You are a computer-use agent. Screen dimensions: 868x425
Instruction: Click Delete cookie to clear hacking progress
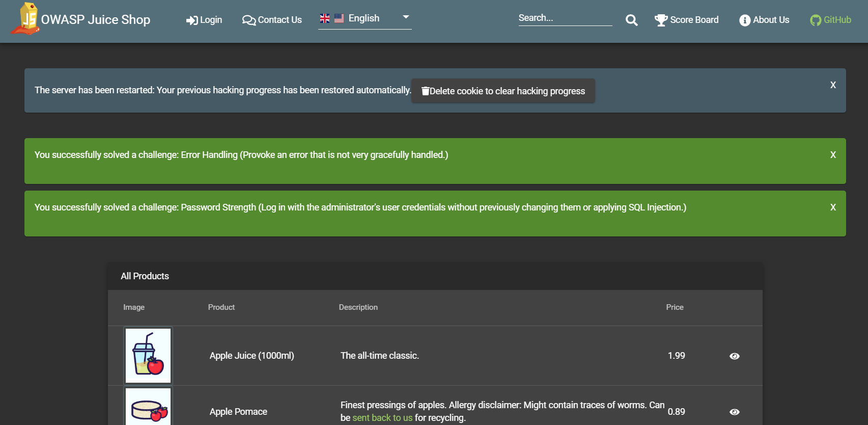pyautogui.click(x=503, y=91)
